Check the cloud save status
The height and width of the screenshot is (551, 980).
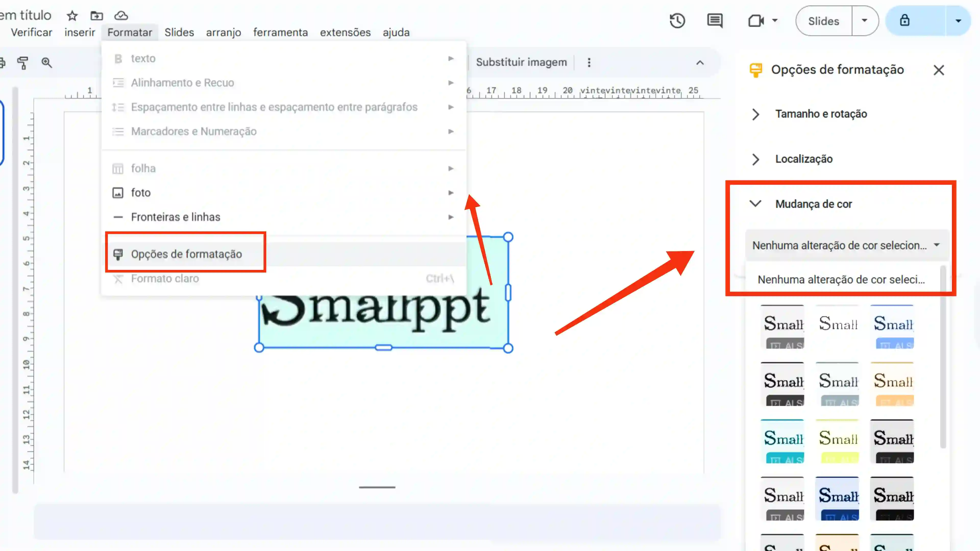pos(121,16)
